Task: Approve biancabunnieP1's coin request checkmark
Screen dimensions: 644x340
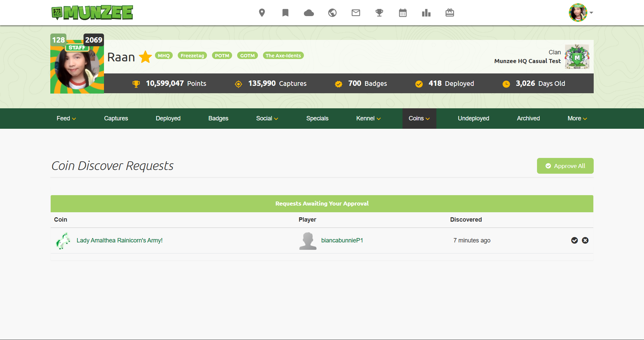Action: [x=575, y=240]
